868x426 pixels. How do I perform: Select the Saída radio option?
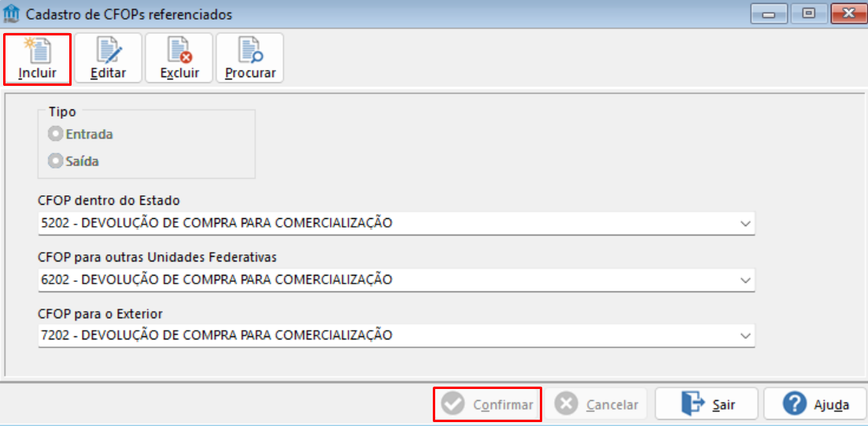[74, 161]
